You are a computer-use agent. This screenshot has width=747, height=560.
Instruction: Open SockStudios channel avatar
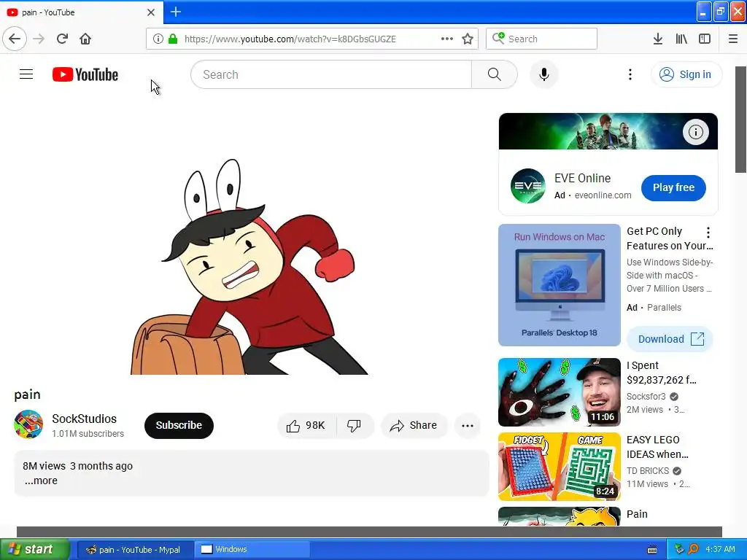pyautogui.click(x=28, y=424)
